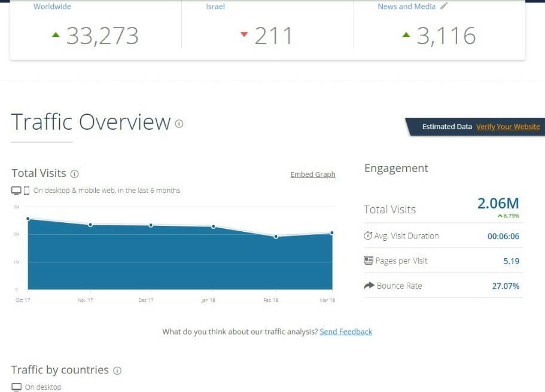Click the Bounce Rate arrow icon

tap(369, 286)
